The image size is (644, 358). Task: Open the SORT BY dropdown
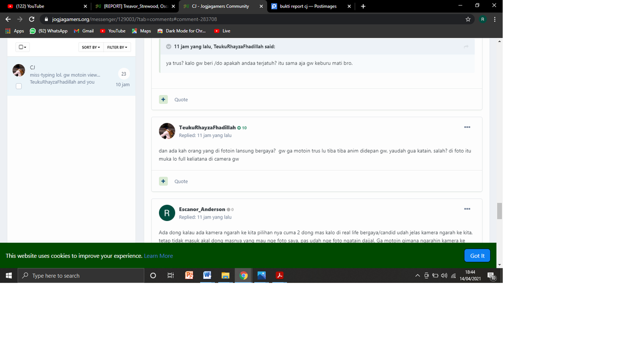91,47
